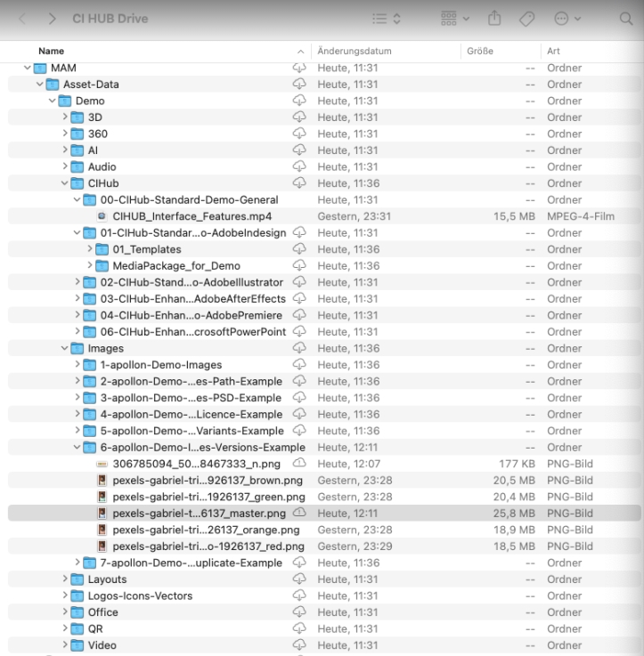Viewport: 644px width, 656px height.
Task: Click cloud download icon for Audio folder
Action: point(299,166)
